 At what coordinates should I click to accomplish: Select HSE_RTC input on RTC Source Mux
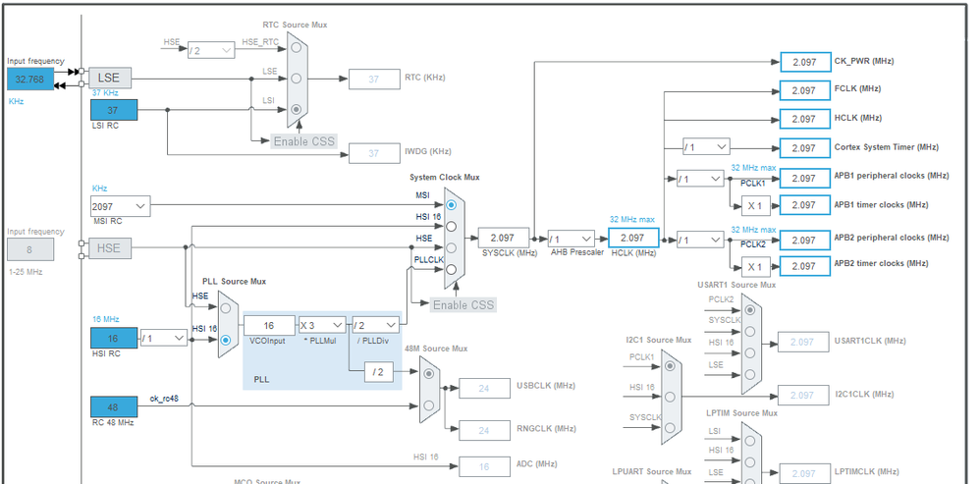coord(297,48)
